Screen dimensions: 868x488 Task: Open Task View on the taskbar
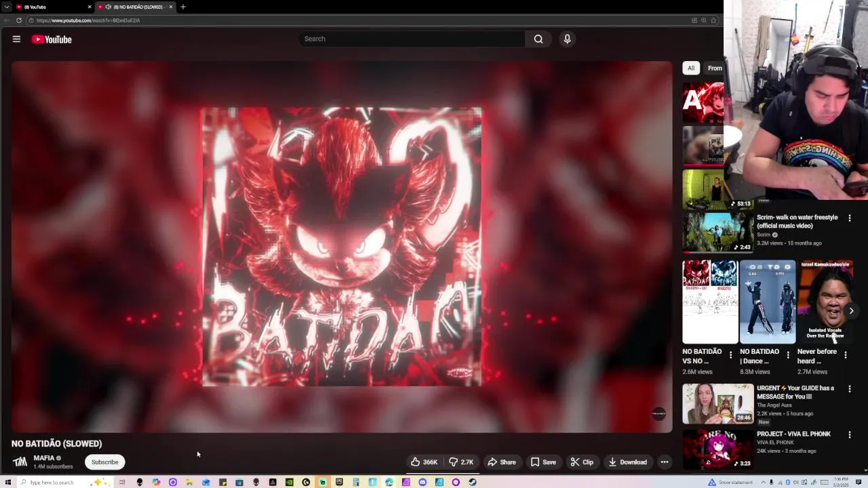point(122,482)
